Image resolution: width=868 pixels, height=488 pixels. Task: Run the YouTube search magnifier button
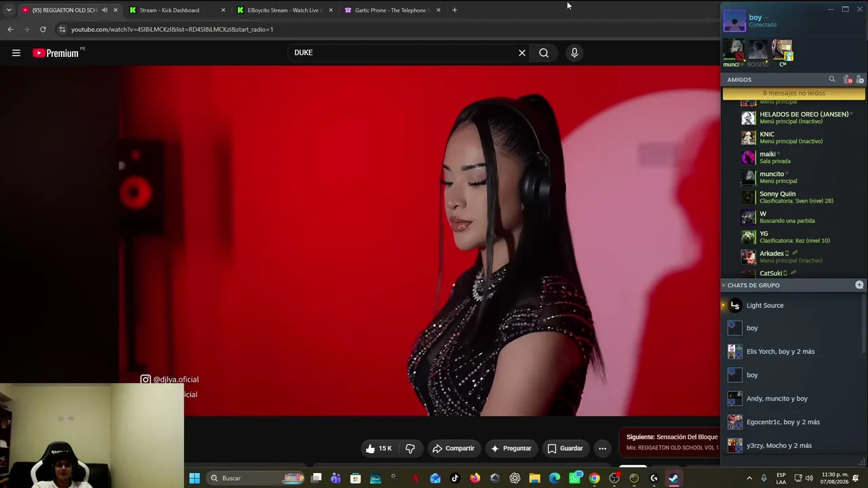coord(544,53)
